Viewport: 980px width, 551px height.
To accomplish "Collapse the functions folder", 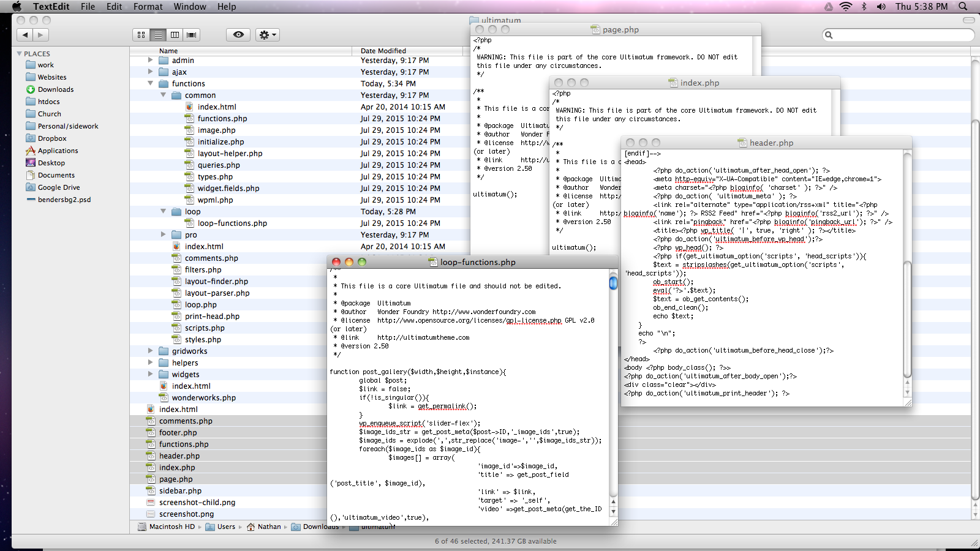I will [150, 83].
